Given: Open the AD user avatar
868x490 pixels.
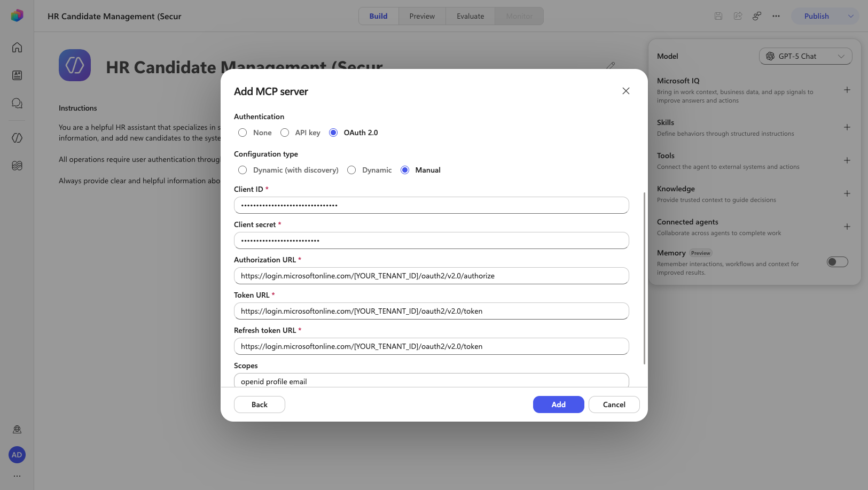Looking at the screenshot, I should point(17,455).
